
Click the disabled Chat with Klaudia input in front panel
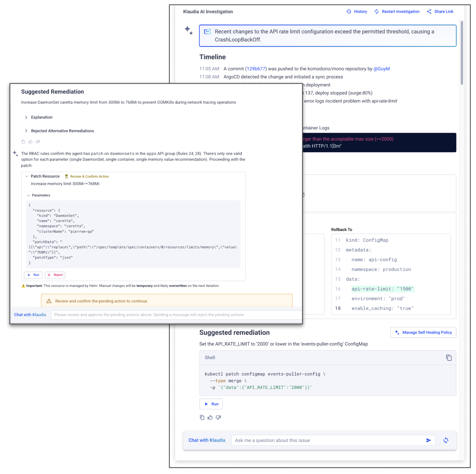pyautogui.click(x=176, y=315)
